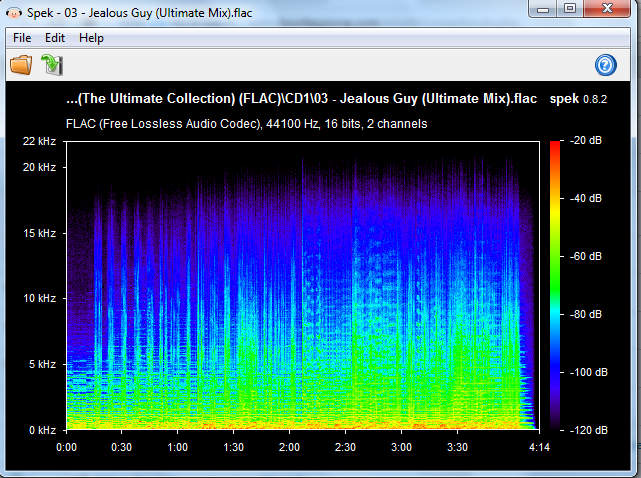The width and height of the screenshot is (641, 478).
Task: Click the dB color scale bar
Action: [x=554, y=285]
